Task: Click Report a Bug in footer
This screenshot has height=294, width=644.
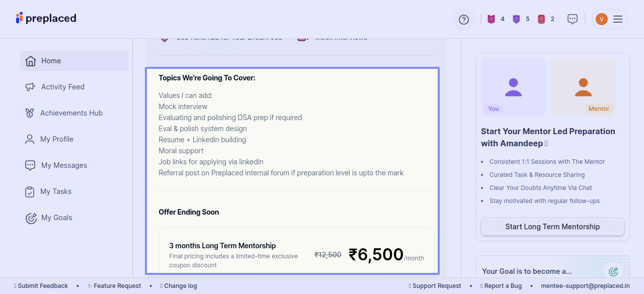Action: click(x=503, y=286)
